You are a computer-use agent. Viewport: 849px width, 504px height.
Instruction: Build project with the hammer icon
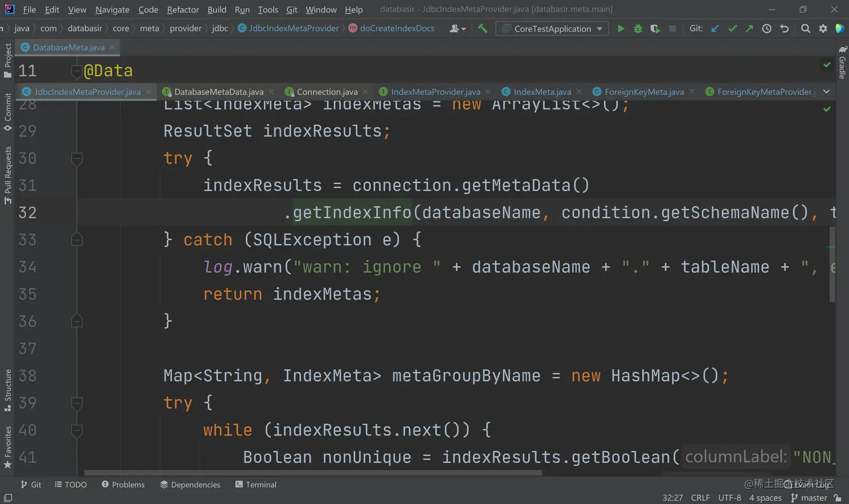click(x=482, y=28)
